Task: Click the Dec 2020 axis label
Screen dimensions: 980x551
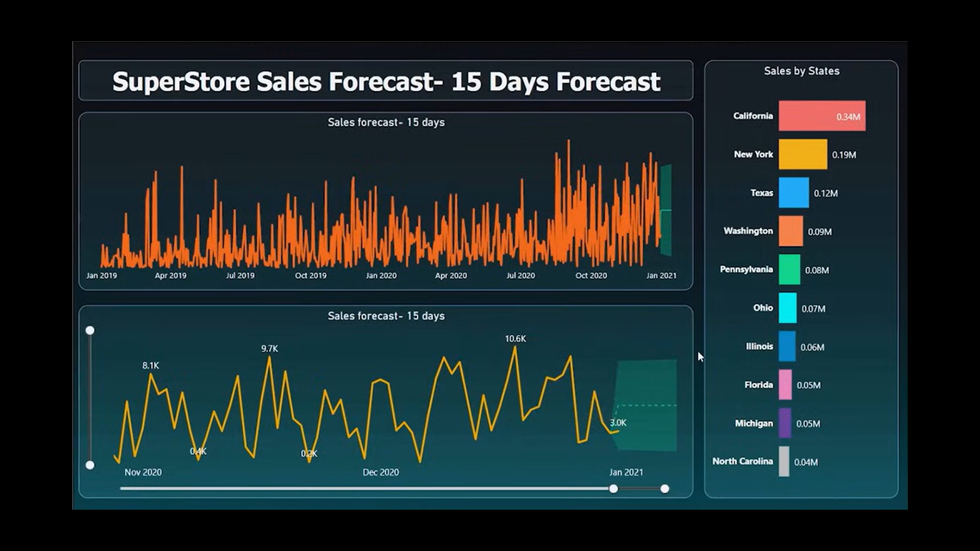Action: [381, 472]
